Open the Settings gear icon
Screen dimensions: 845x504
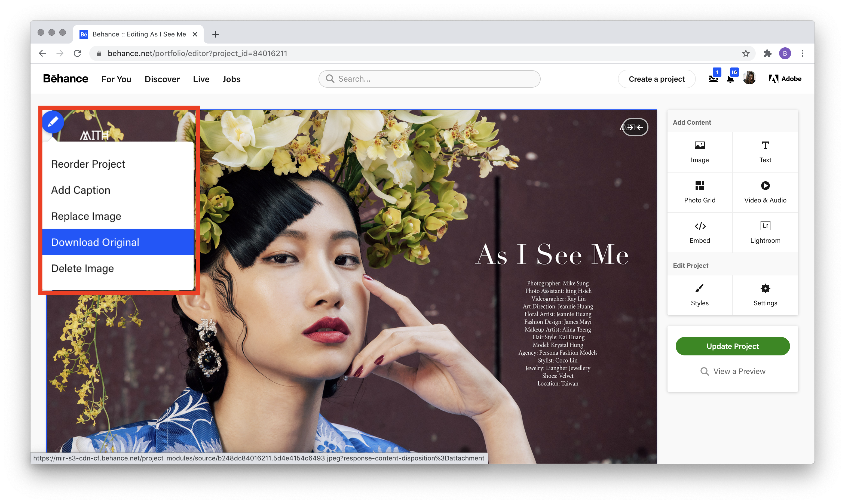coord(765,288)
